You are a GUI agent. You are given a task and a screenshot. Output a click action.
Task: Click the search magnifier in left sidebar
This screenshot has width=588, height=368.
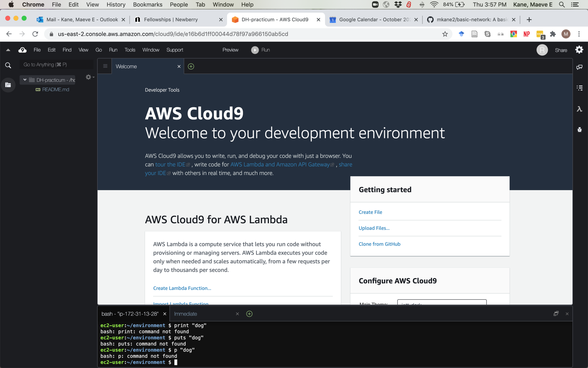(x=8, y=65)
